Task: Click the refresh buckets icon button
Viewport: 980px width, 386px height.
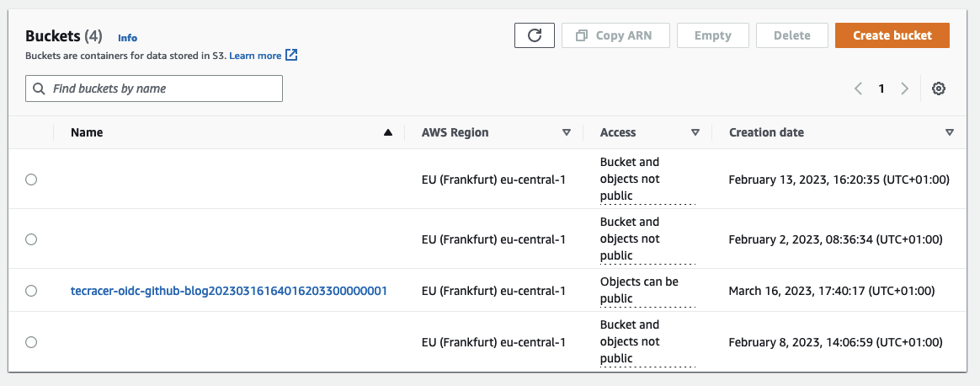Action: (x=534, y=35)
